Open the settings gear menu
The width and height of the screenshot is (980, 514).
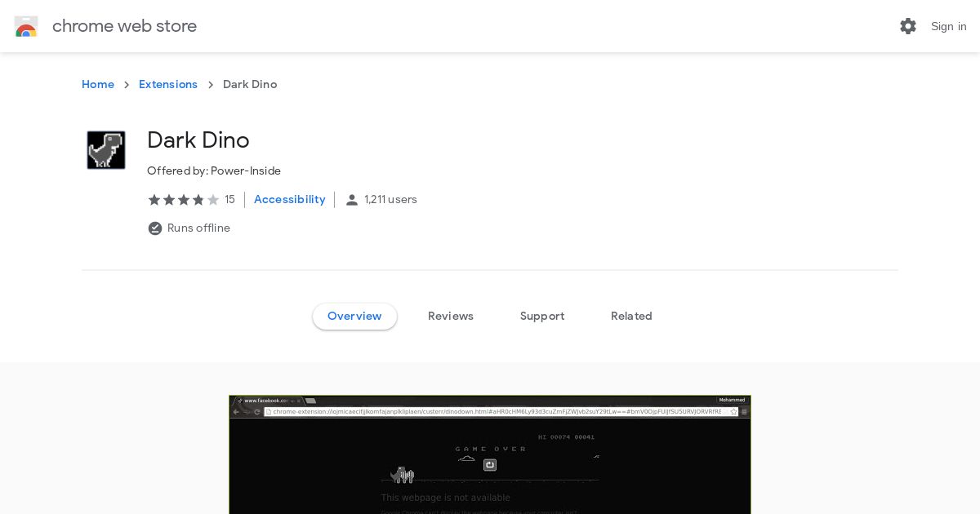pos(908,26)
